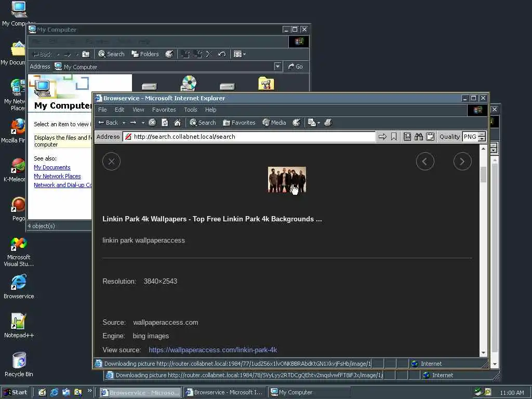Click the Go arrow next to address field
The width and height of the screenshot is (532, 399).
coord(382,137)
